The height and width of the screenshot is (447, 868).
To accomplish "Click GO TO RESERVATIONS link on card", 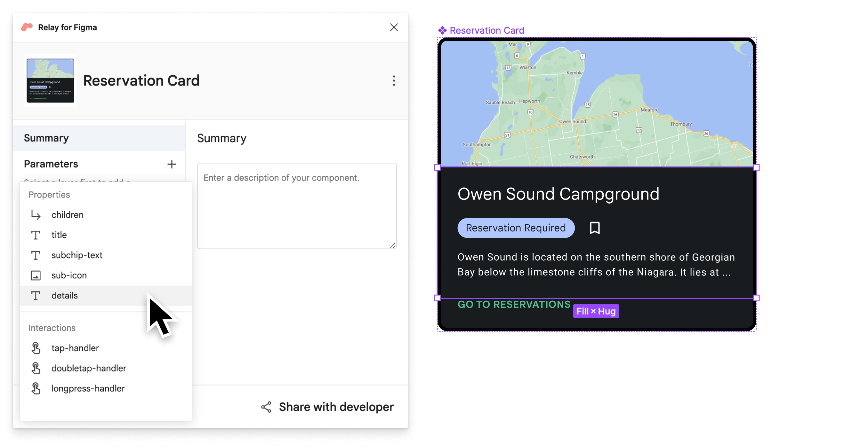I will 514,303.
